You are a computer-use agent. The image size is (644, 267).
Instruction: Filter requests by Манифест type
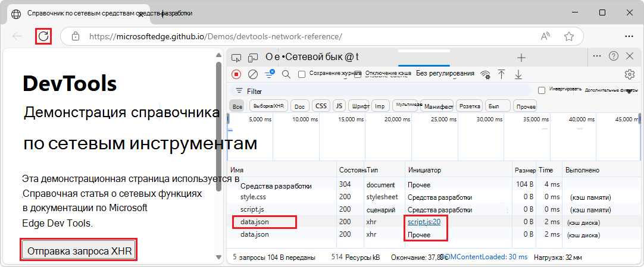click(437, 106)
